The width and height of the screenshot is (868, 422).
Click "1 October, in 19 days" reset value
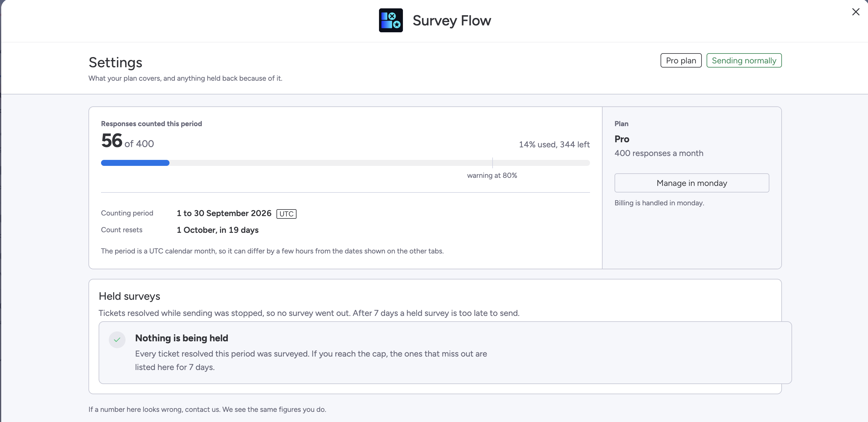click(218, 230)
